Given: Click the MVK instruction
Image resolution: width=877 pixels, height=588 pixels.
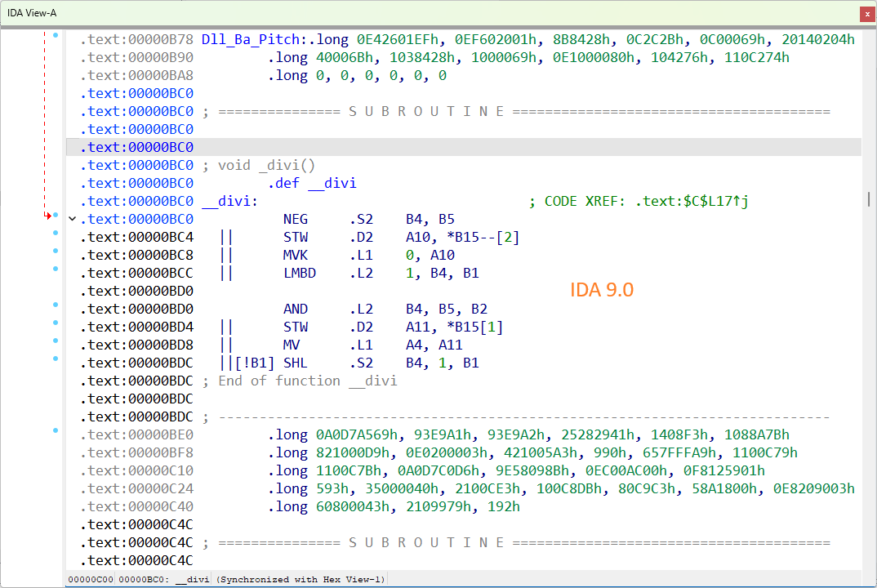Looking at the screenshot, I should pos(296,255).
